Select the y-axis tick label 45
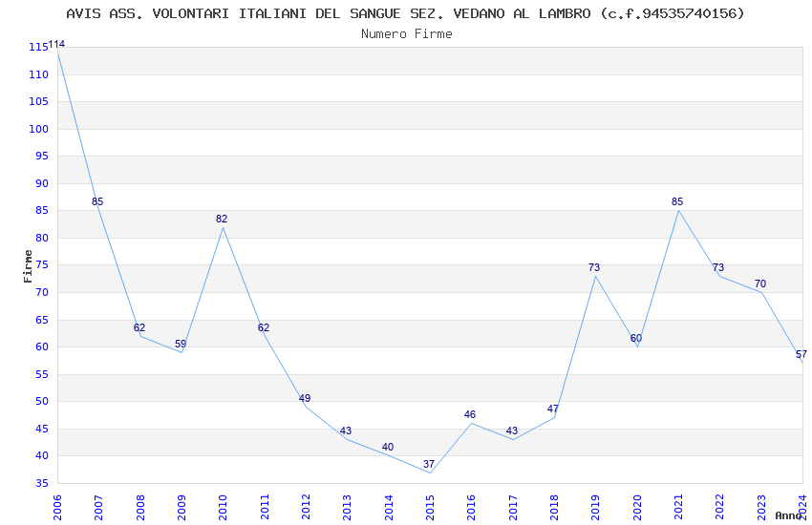The image size is (812, 525). click(41, 429)
